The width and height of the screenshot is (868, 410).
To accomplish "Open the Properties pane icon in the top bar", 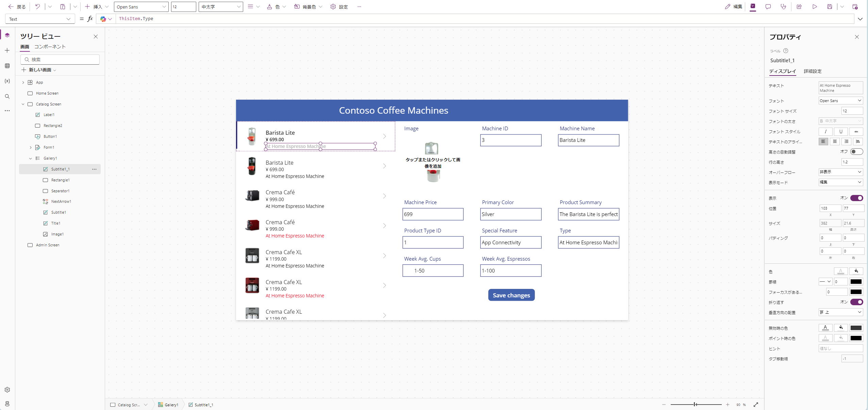I will click(753, 6).
